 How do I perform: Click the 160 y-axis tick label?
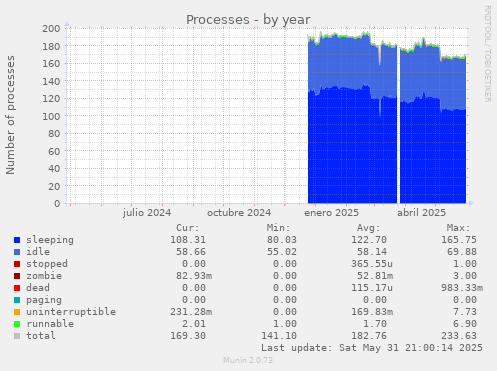(51, 64)
